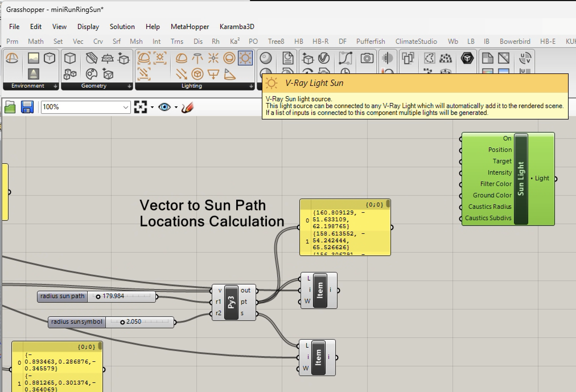Select the V-Ray Light Sun icon
The height and width of the screenshot is (392, 576).
point(245,58)
